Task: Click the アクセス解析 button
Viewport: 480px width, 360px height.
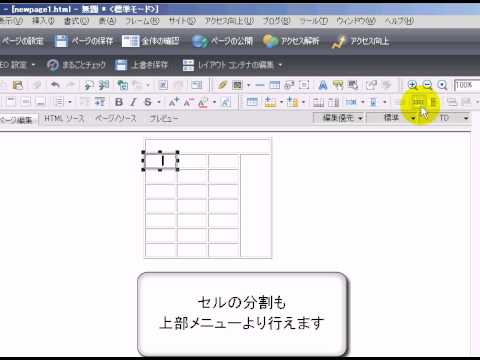Action: tap(291, 41)
